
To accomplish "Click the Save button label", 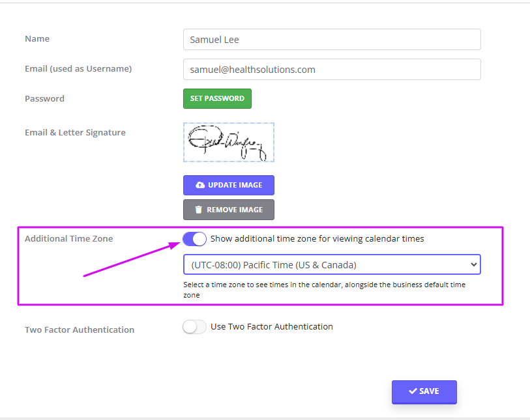I will pos(429,391).
